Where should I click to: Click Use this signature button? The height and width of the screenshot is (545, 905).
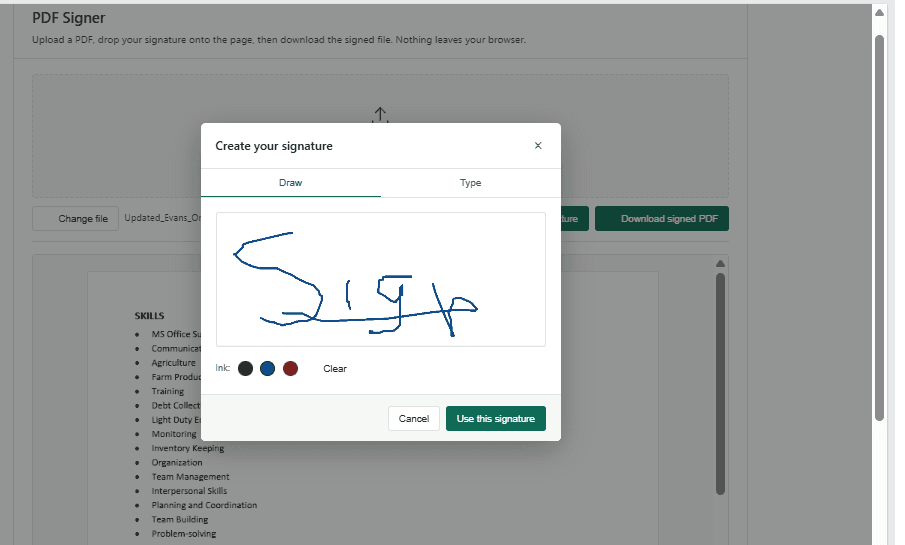(x=496, y=419)
